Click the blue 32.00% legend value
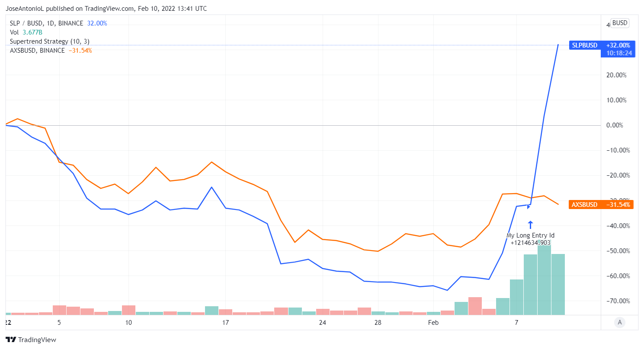Viewport: 644px width, 349px height. pos(97,23)
